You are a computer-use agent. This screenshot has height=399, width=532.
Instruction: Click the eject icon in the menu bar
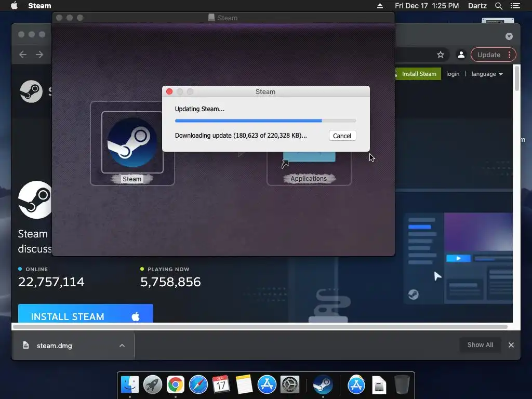[x=380, y=6]
